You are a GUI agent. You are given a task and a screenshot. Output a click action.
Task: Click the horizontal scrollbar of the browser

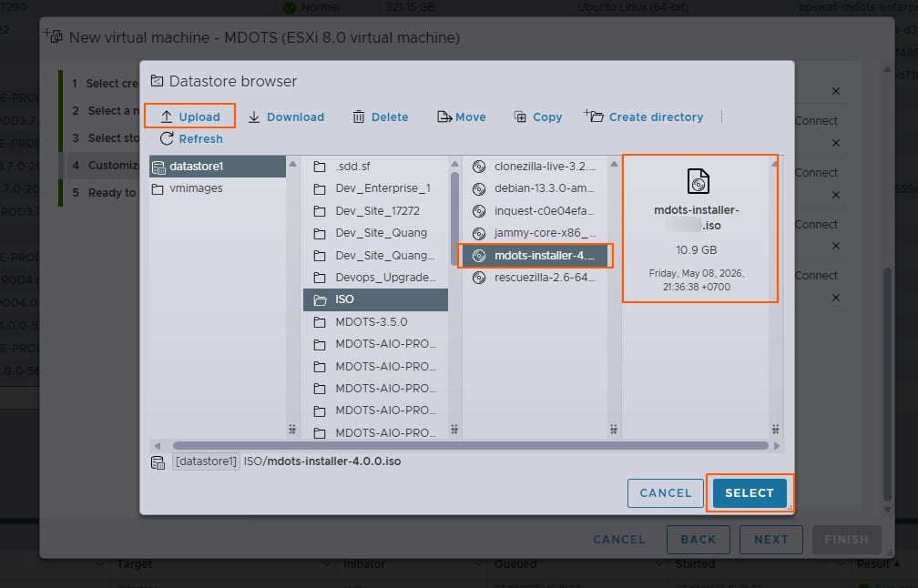click(470, 446)
